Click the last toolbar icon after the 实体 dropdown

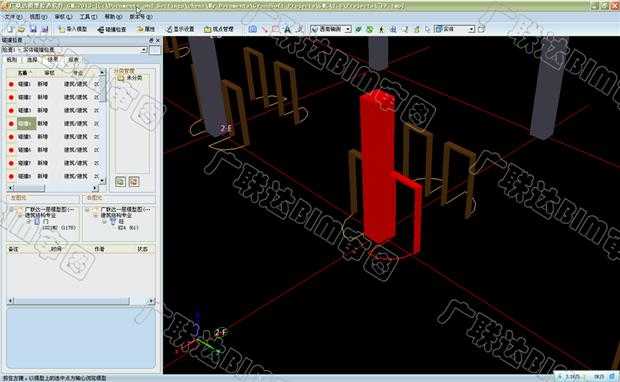click(x=482, y=29)
